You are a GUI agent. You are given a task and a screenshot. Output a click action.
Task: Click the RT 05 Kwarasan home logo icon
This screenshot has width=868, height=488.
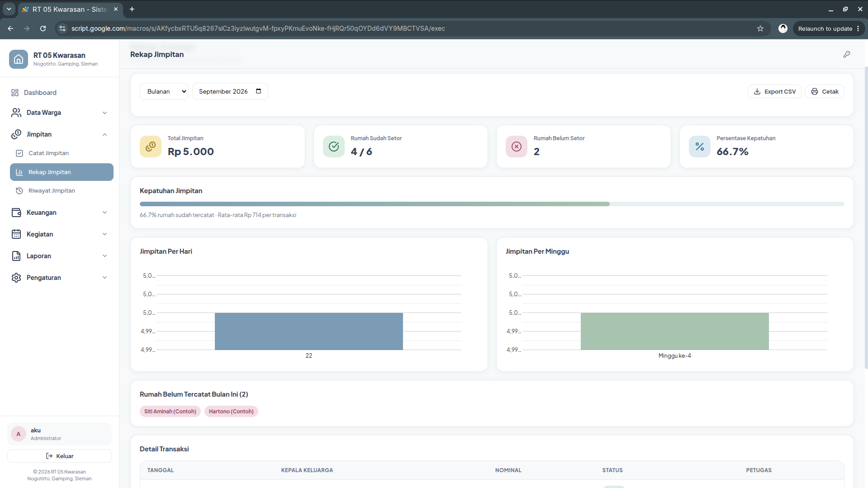pos(19,59)
